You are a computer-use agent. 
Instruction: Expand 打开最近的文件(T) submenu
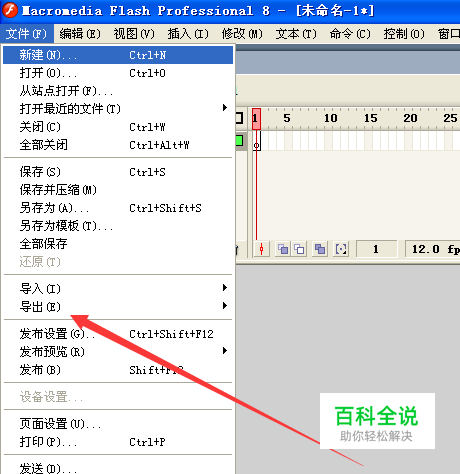(x=118, y=109)
